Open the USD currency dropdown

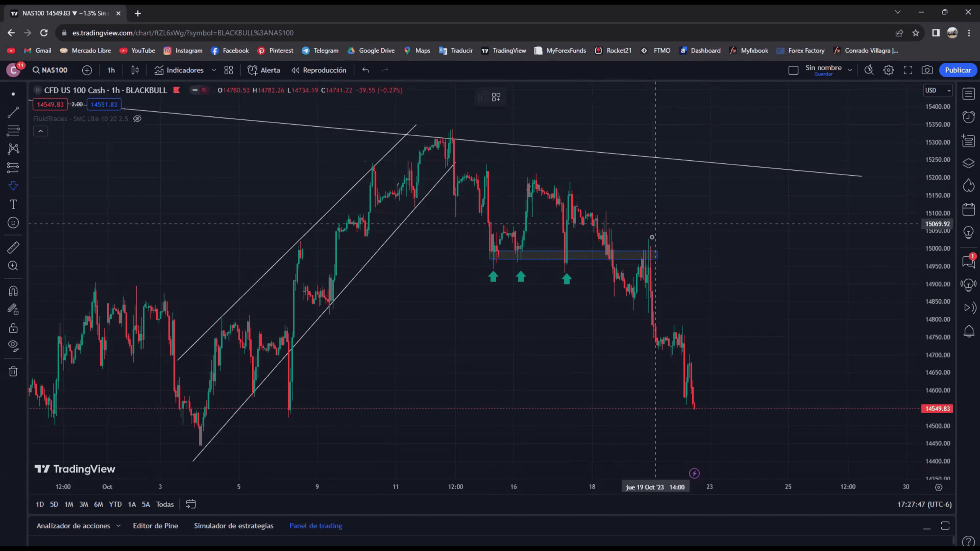[937, 90]
